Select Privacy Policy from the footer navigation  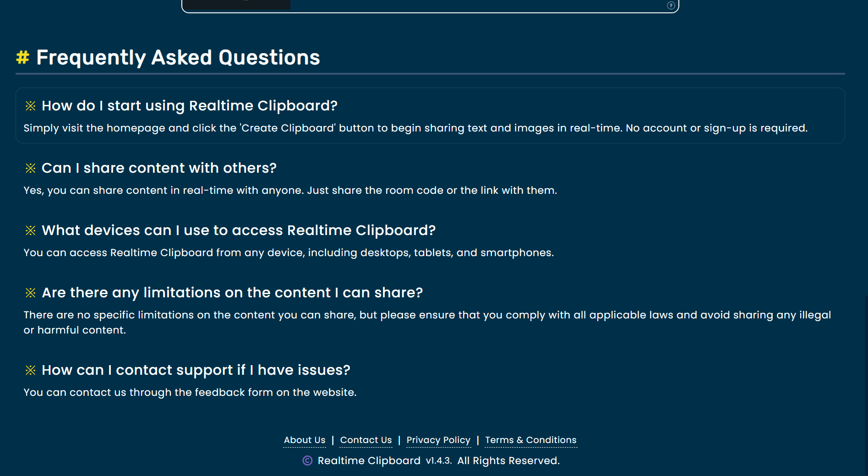(438, 440)
